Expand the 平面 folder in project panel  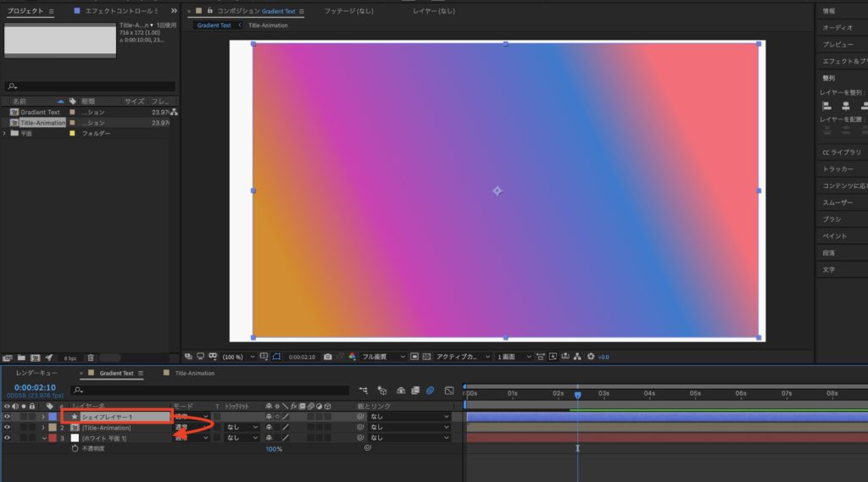pos(4,133)
